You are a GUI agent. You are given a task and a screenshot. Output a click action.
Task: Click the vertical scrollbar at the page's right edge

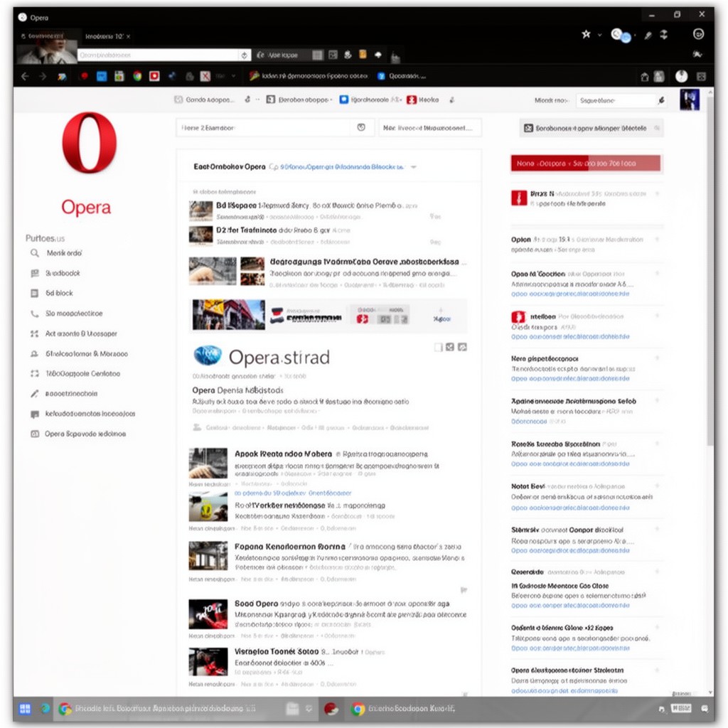pos(710,269)
